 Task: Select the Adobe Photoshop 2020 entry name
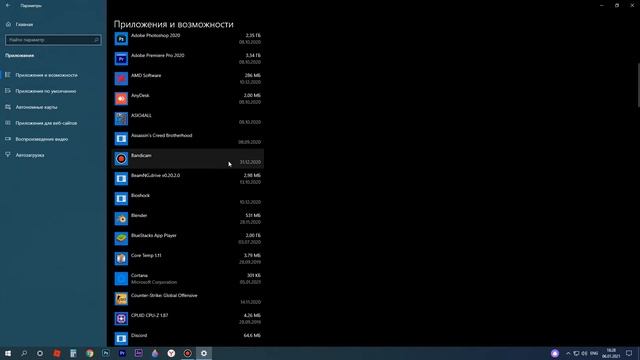[x=155, y=36]
